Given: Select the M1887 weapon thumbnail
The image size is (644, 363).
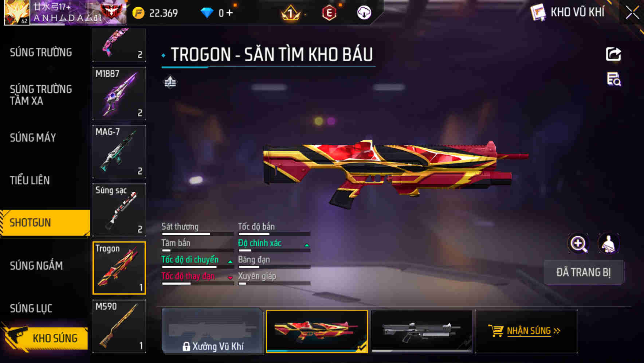Looking at the screenshot, I should pos(119,93).
